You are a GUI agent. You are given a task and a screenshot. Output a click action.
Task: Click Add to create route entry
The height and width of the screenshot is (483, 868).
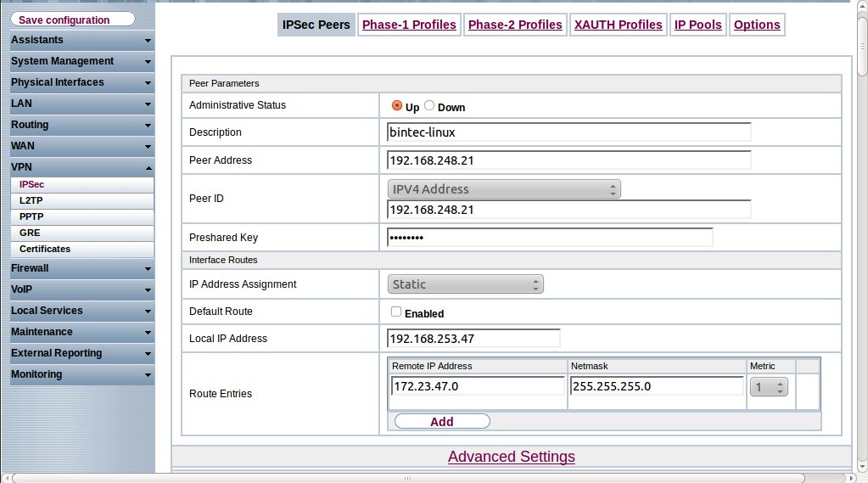(442, 421)
